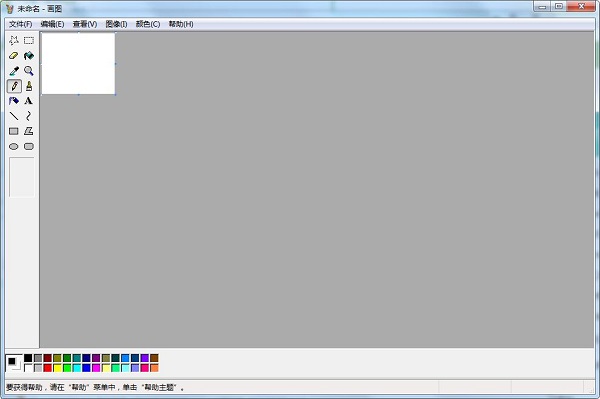Pick the Airbrush spray tool

click(14, 101)
